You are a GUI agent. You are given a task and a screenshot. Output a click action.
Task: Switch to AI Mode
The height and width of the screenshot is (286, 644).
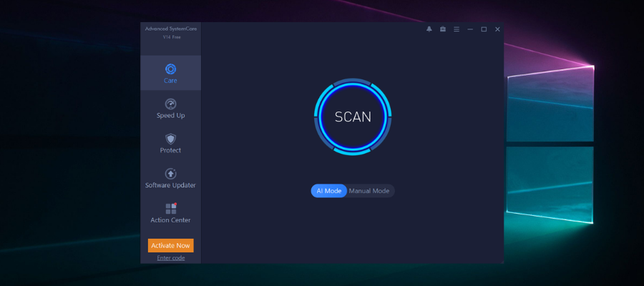pyautogui.click(x=329, y=191)
